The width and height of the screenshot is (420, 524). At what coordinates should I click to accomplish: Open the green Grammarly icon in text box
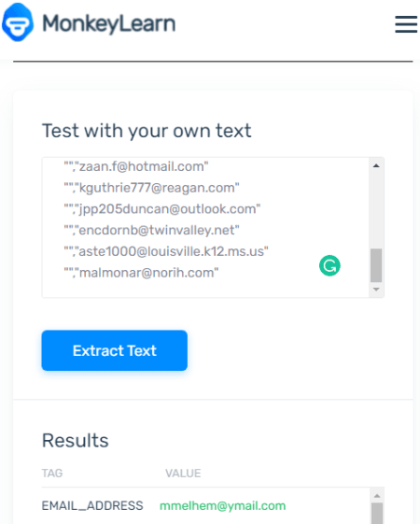[x=329, y=265]
